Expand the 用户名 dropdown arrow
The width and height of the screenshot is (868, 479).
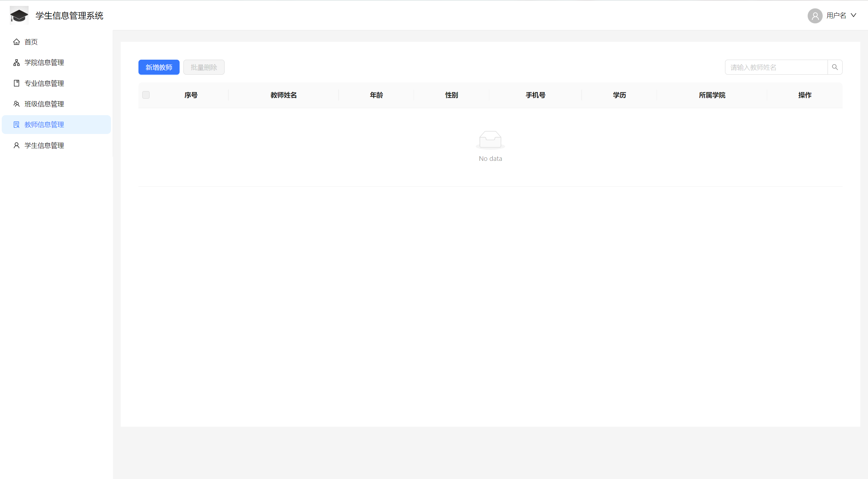coord(853,15)
